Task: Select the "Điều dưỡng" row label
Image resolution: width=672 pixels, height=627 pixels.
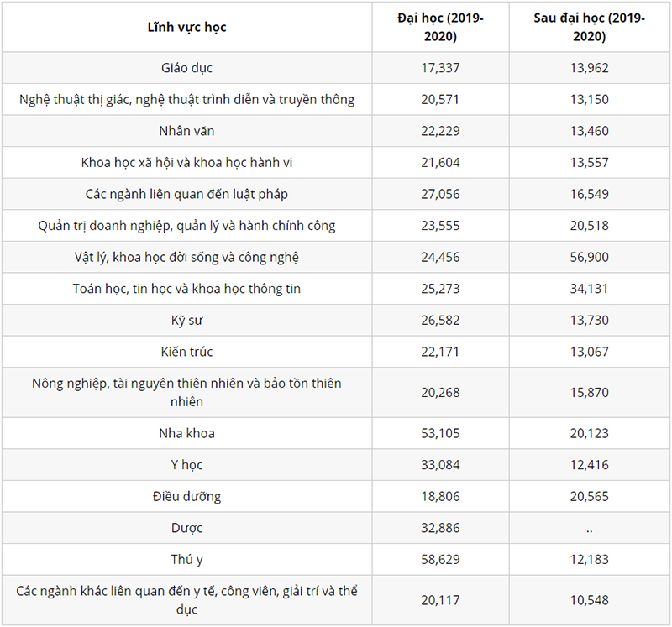Action: coord(186,496)
